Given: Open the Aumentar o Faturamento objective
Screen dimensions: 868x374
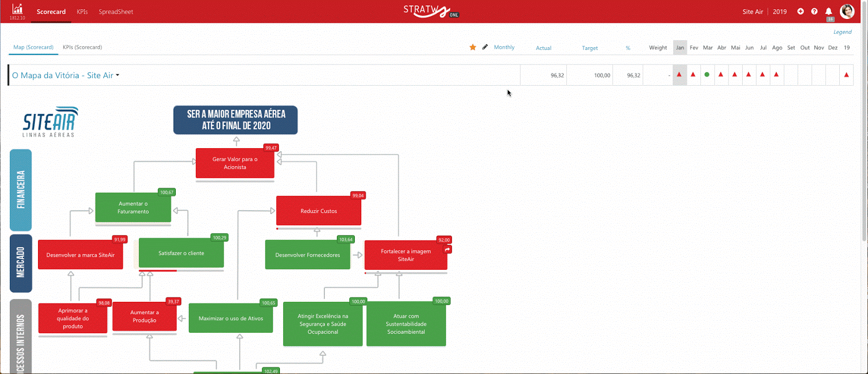Looking at the screenshot, I should [133, 207].
